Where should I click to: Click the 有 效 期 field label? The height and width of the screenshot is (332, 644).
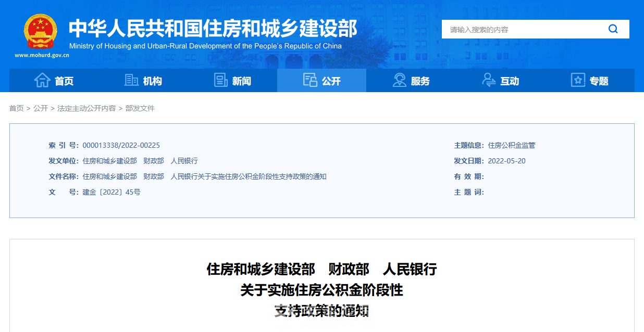tap(469, 176)
